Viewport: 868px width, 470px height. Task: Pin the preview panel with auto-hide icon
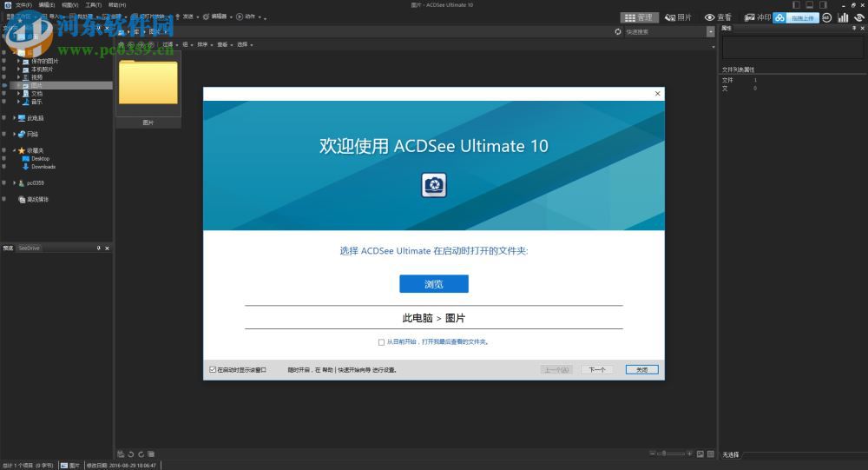(x=99, y=248)
